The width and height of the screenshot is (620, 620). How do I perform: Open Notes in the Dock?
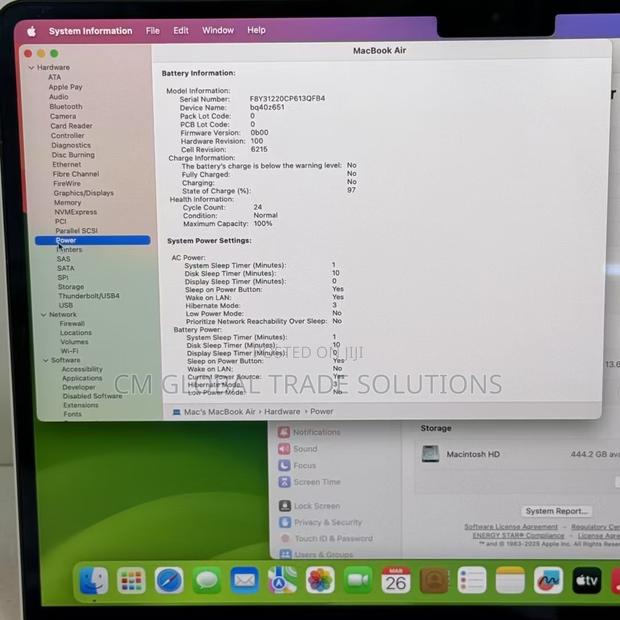click(510, 580)
